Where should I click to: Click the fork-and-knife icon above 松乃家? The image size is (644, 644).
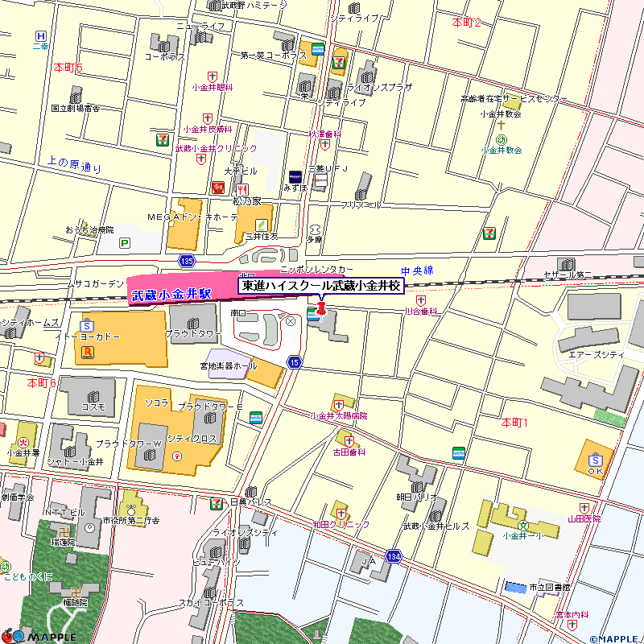[242, 190]
